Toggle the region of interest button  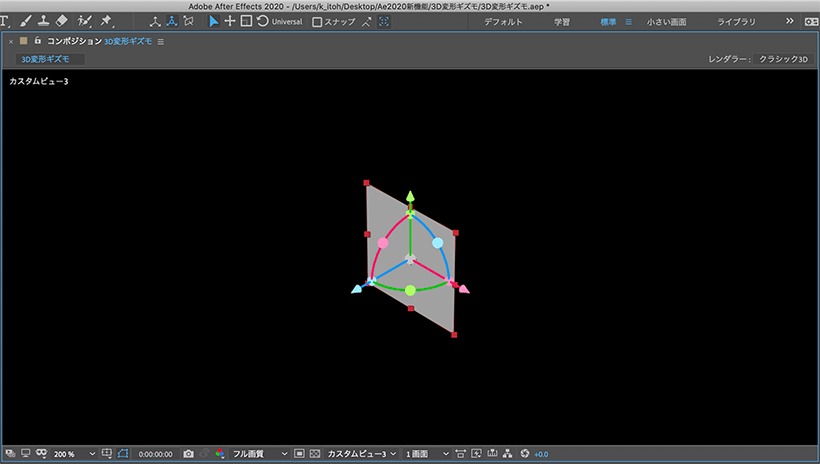click(299, 454)
